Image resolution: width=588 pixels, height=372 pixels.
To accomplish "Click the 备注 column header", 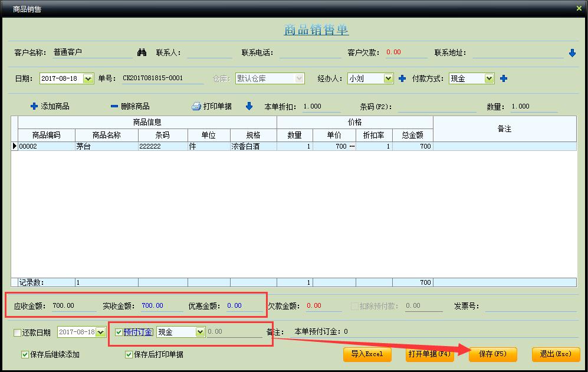I will point(505,129).
